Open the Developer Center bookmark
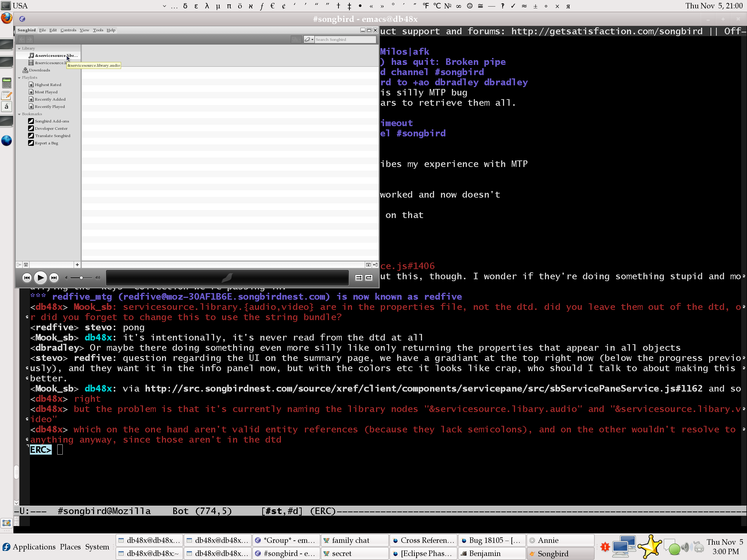The image size is (747, 560). click(x=48, y=128)
